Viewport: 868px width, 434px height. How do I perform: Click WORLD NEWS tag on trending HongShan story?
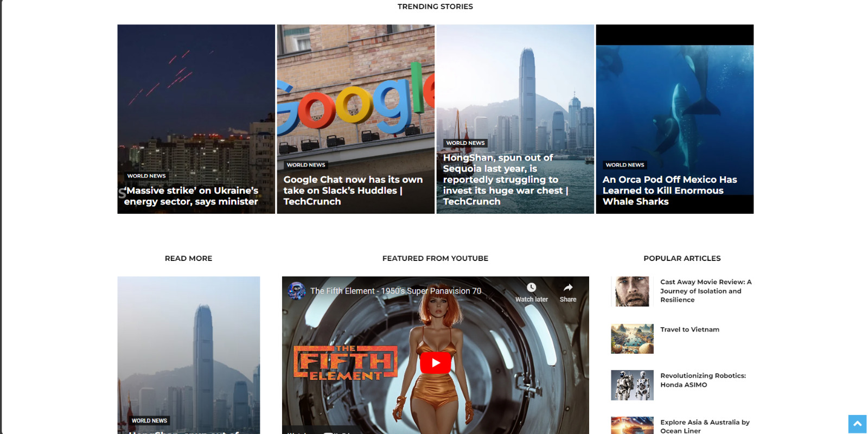pyautogui.click(x=465, y=143)
